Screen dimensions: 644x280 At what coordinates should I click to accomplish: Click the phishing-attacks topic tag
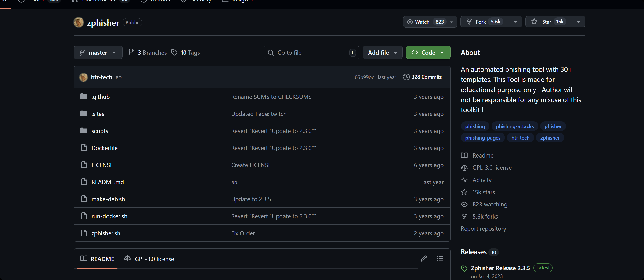[x=514, y=126]
